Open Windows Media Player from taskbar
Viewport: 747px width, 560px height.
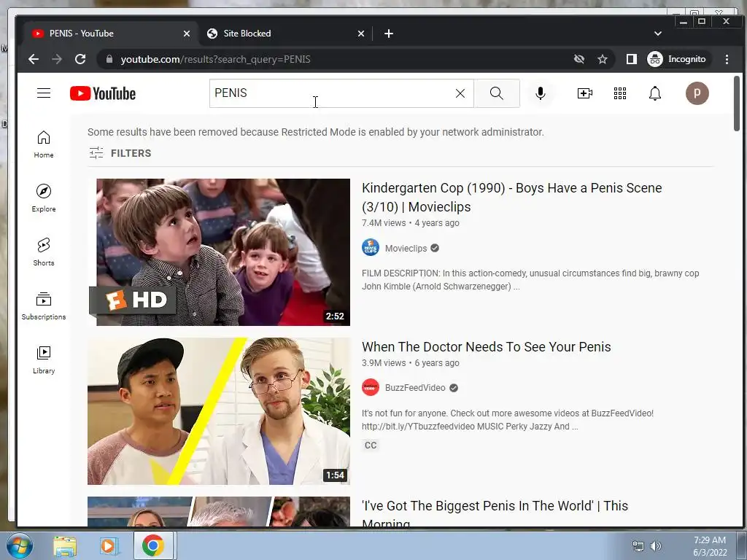point(108,545)
